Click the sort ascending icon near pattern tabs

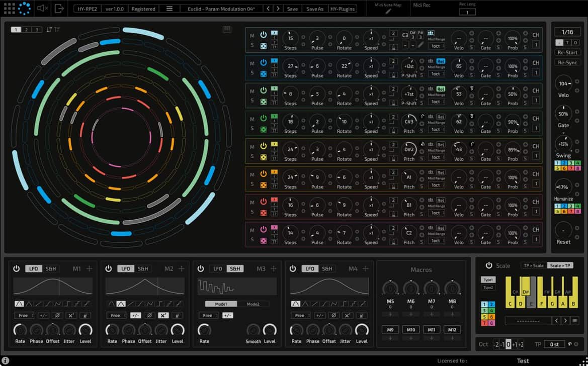coord(57,29)
